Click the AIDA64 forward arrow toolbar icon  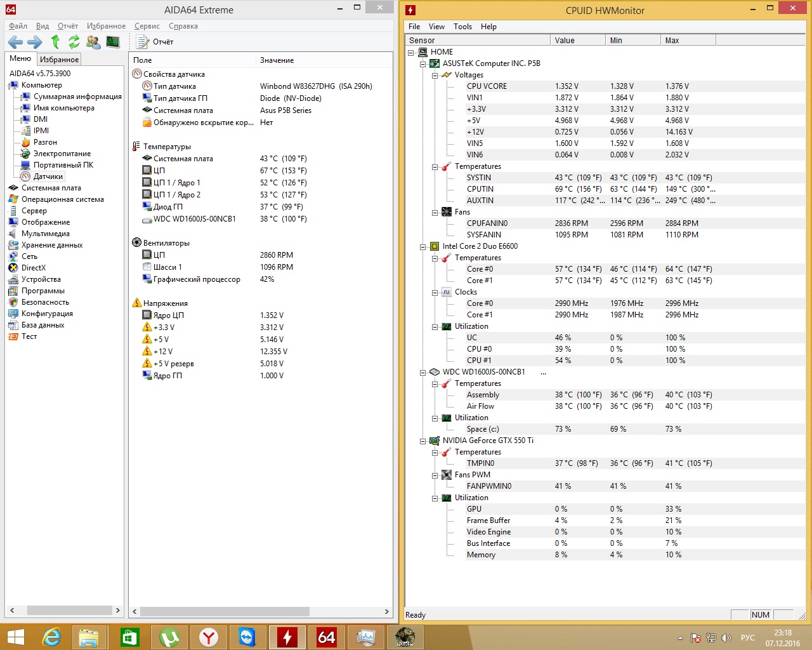35,42
